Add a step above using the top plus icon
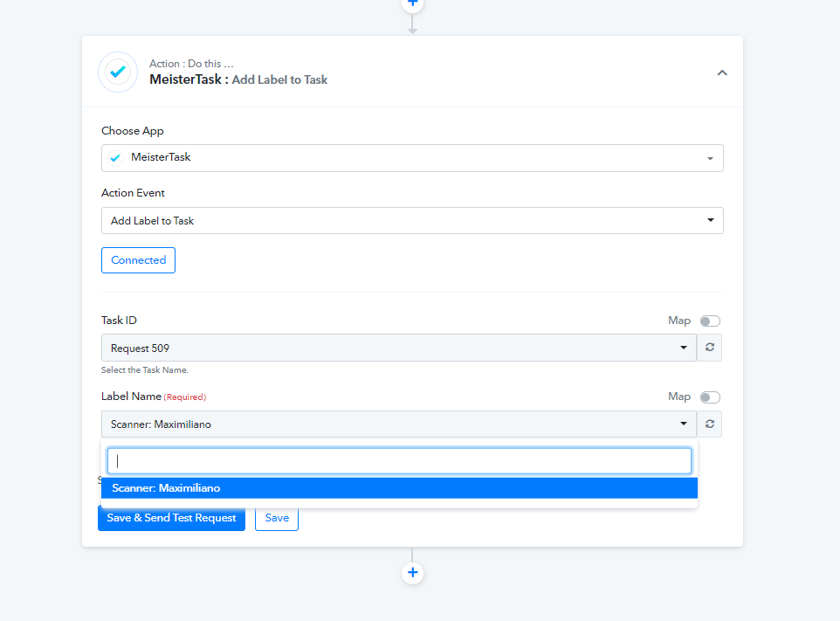The height and width of the screenshot is (621, 840). pyautogui.click(x=412, y=3)
